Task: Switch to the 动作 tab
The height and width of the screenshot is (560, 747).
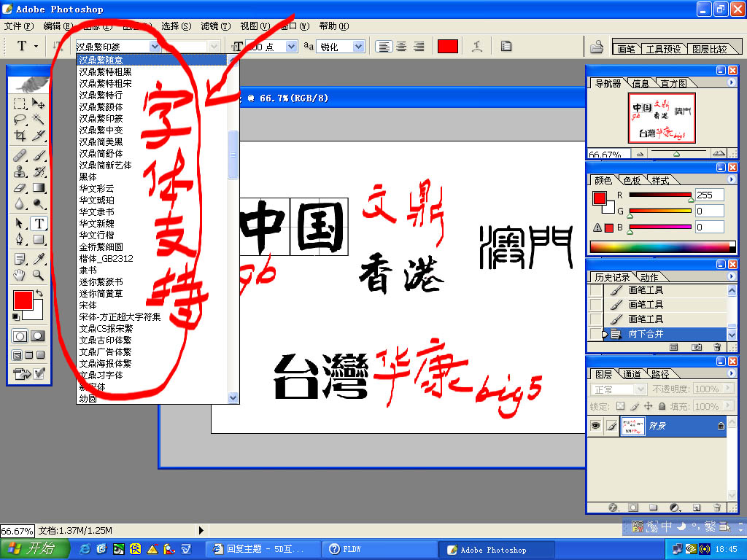Action: [649, 277]
